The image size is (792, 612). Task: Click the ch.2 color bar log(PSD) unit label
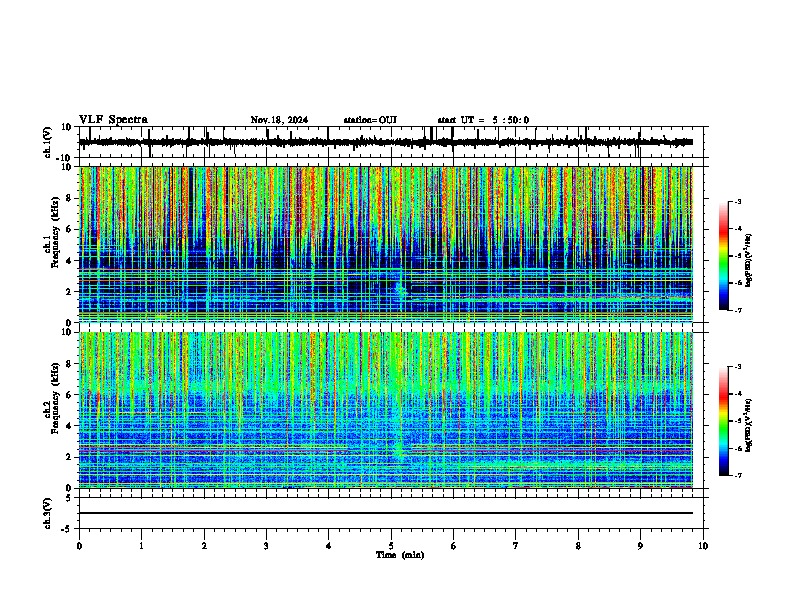[749, 426]
